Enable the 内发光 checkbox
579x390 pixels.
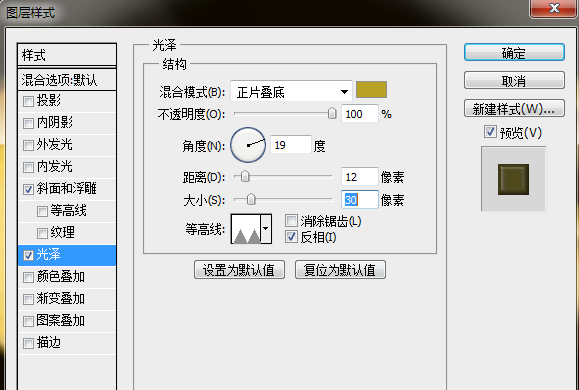(x=28, y=167)
